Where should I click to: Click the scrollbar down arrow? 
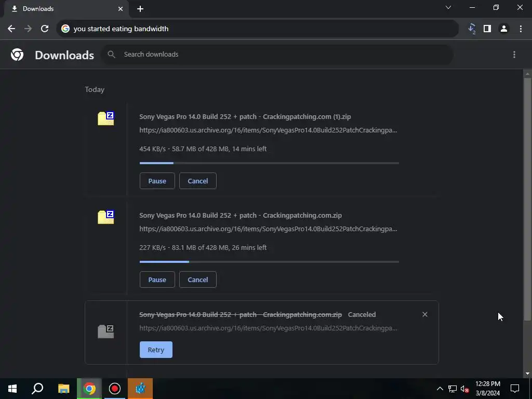click(x=527, y=374)
